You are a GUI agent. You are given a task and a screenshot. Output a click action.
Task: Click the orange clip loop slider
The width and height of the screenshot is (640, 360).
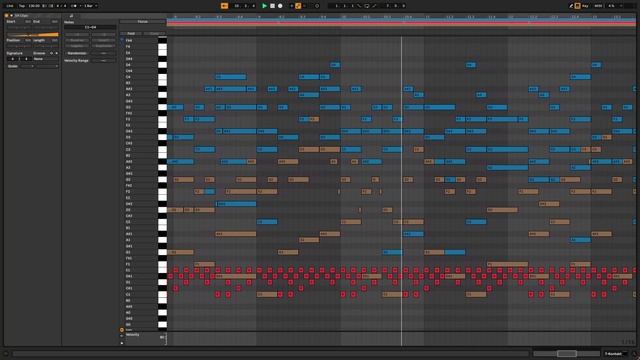(32, 35)
